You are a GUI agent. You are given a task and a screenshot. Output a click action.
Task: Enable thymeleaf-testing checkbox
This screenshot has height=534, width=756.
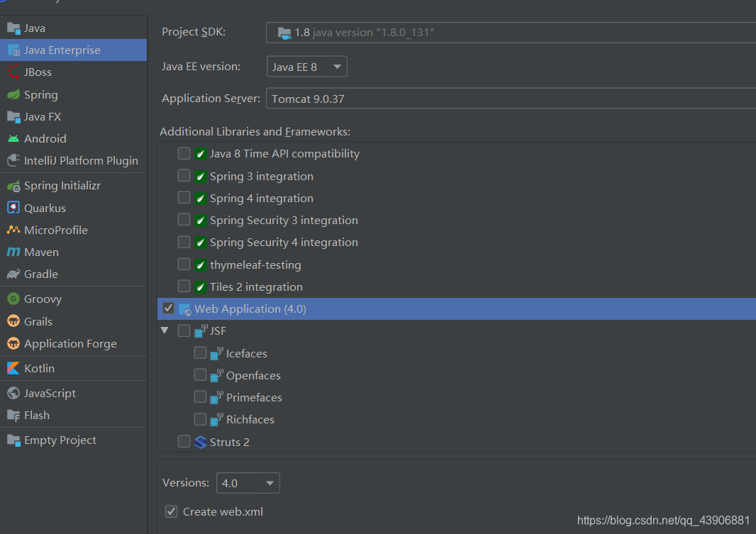[184, 264]
